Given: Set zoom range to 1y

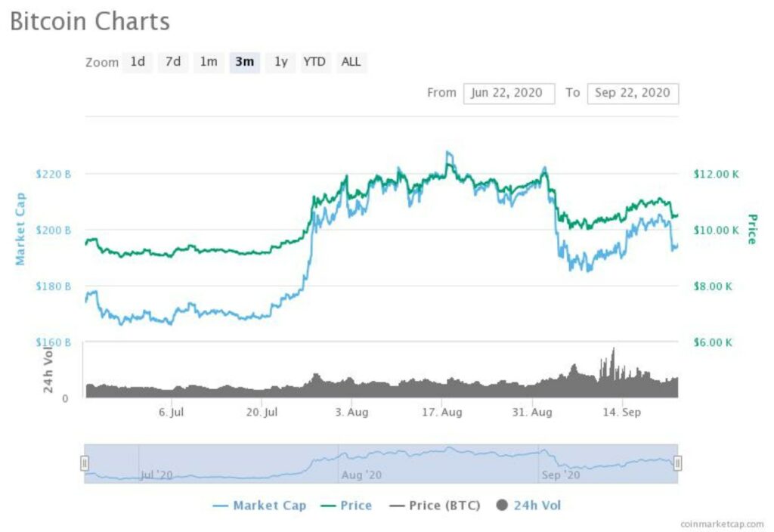Looking at the screenshot, I should [280, 62].
